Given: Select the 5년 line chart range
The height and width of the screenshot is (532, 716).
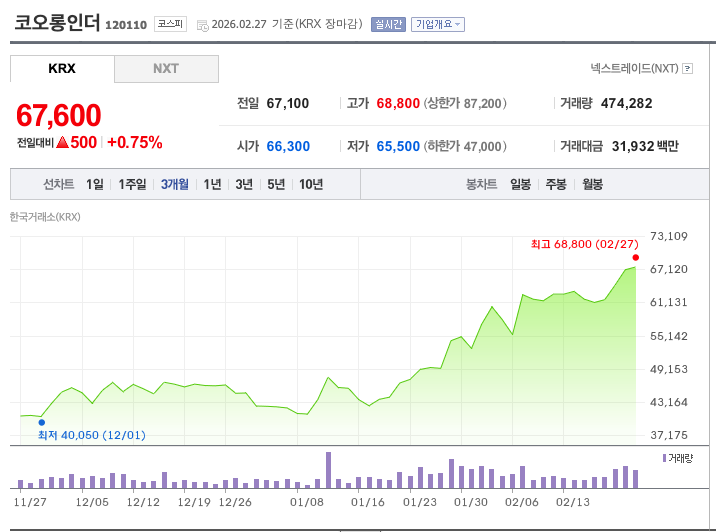Looking at the screenshot, I should pyautogui.click(x=276, y=184).
